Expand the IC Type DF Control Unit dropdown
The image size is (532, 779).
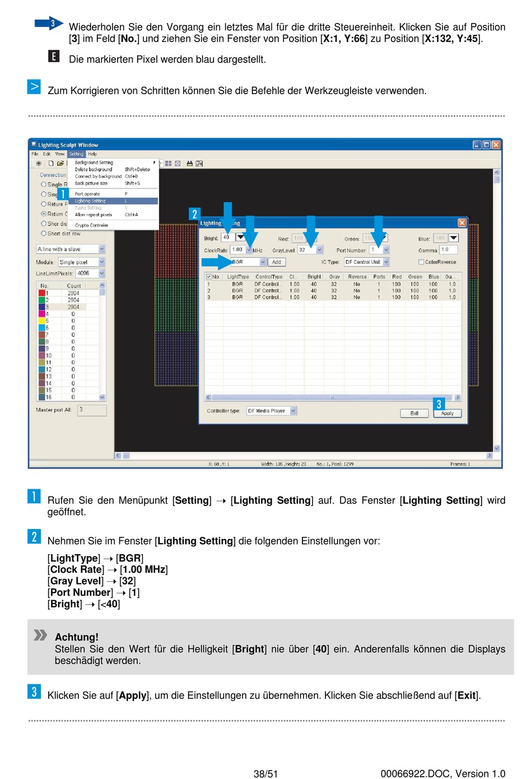[386, 262]
